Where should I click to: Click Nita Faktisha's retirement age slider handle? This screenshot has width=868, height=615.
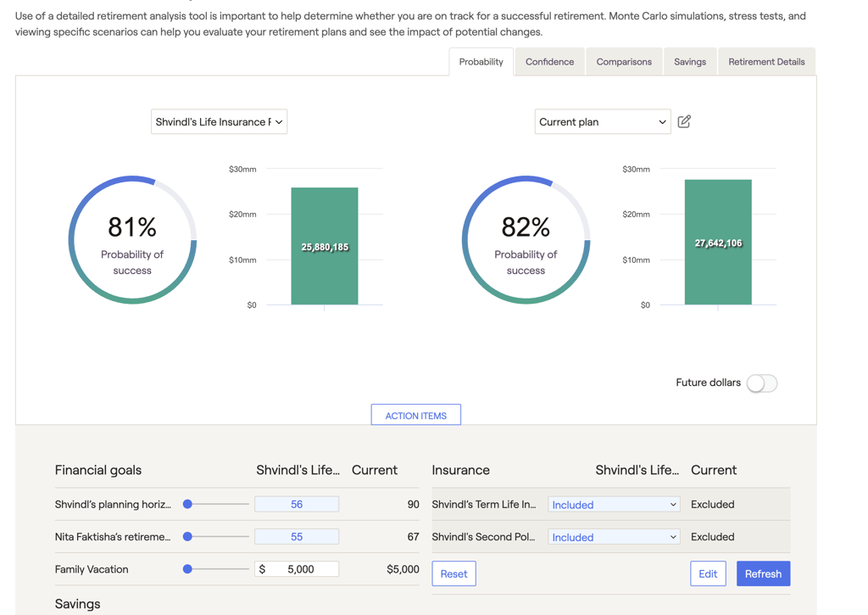point(188,536)
